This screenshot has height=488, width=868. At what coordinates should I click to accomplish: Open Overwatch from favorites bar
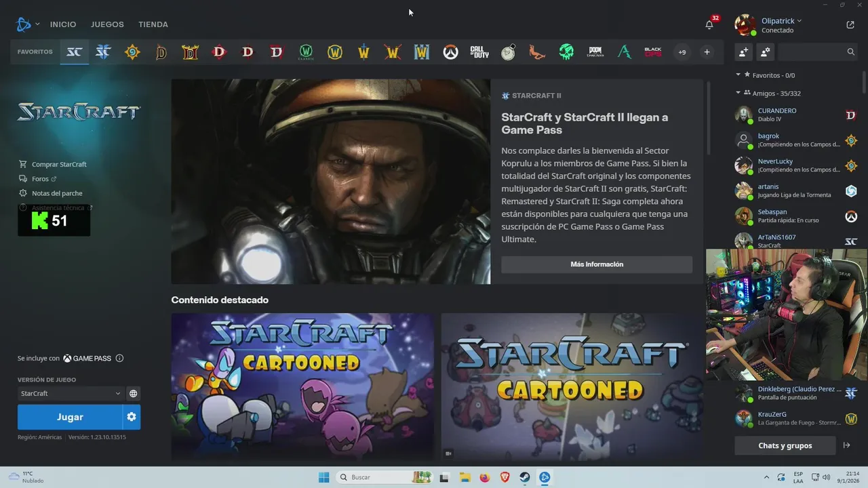click(x=450, y=52)
